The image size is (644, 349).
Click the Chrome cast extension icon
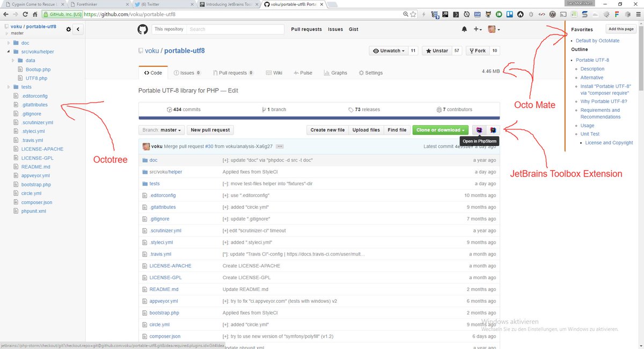(563, 14)
